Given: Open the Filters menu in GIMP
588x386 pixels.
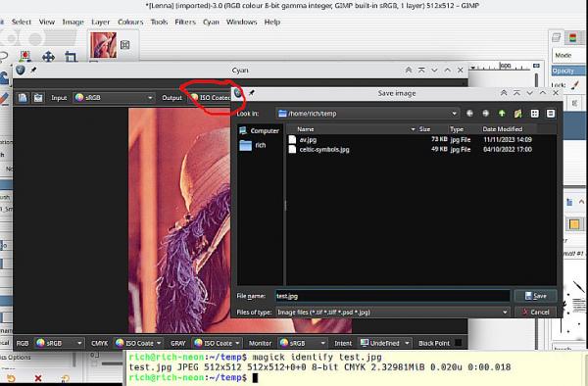Looking at the screenshot, I should [185, 22].
